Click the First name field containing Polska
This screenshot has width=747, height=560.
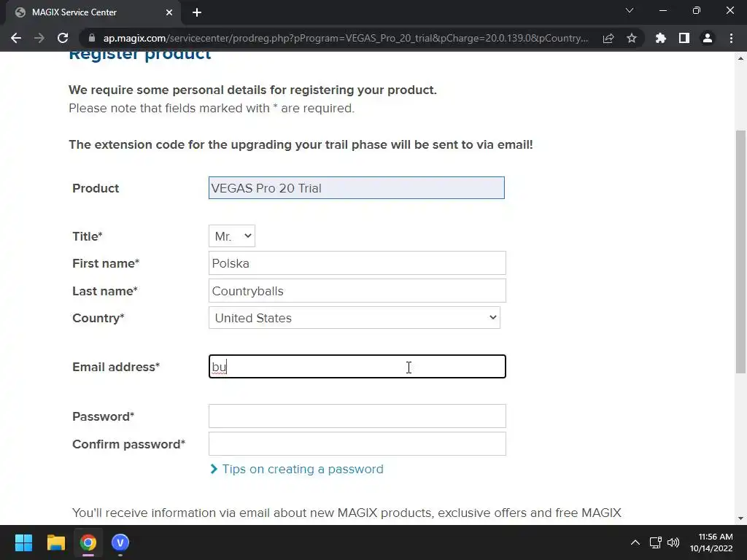pyautogui.click(x=357, y=262)
